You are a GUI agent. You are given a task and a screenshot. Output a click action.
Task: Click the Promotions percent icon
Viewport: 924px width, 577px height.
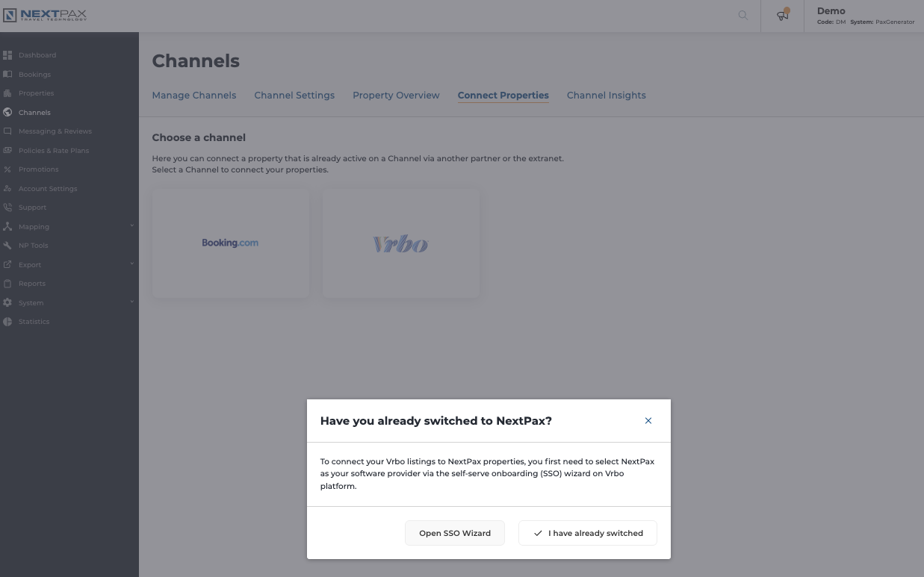click(x=7, y=169)
